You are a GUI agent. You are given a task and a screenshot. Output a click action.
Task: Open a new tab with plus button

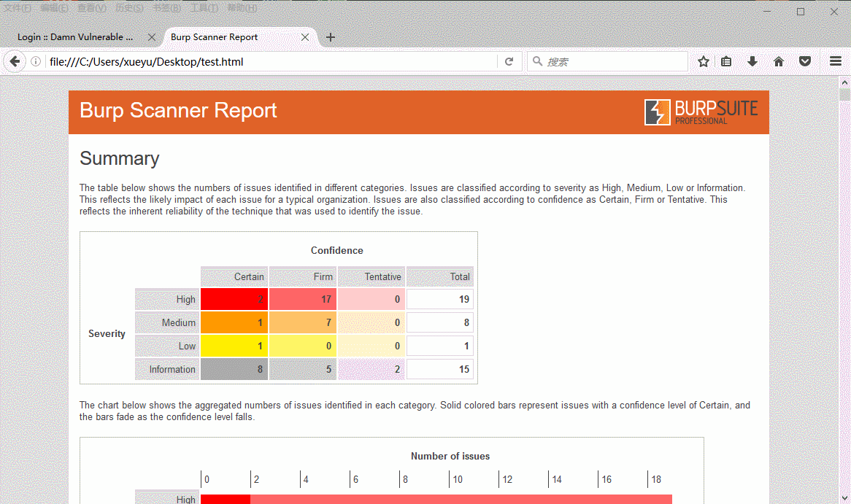point(331,37)
